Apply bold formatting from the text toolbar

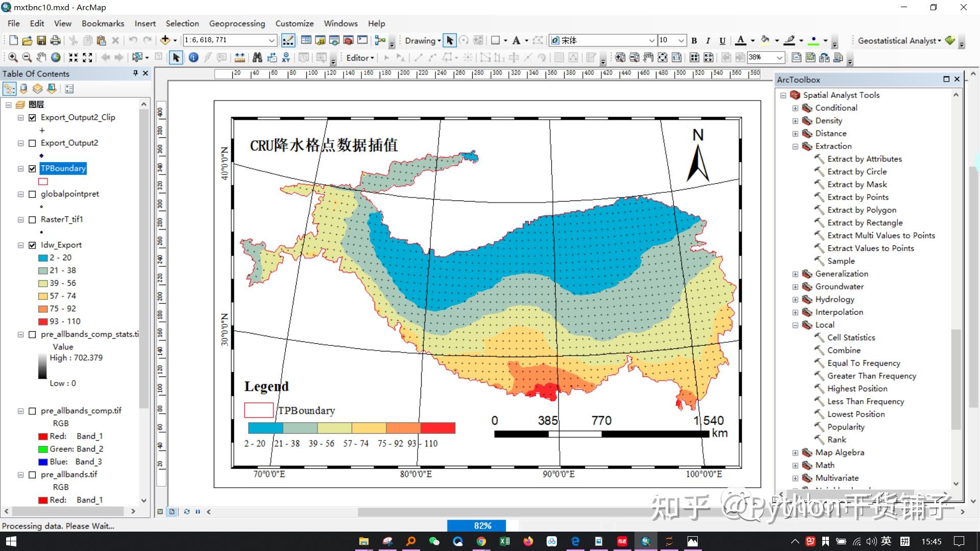point(694,40)
